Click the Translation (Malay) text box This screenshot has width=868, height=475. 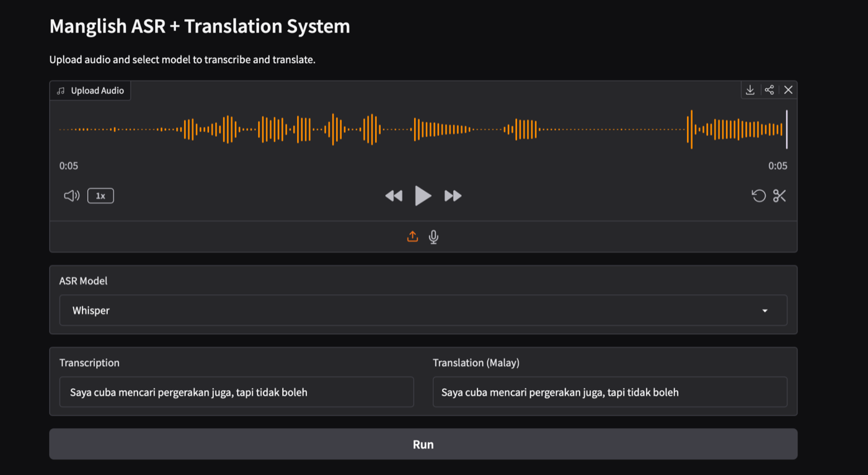pyautogui.click(x=610, y=392)
